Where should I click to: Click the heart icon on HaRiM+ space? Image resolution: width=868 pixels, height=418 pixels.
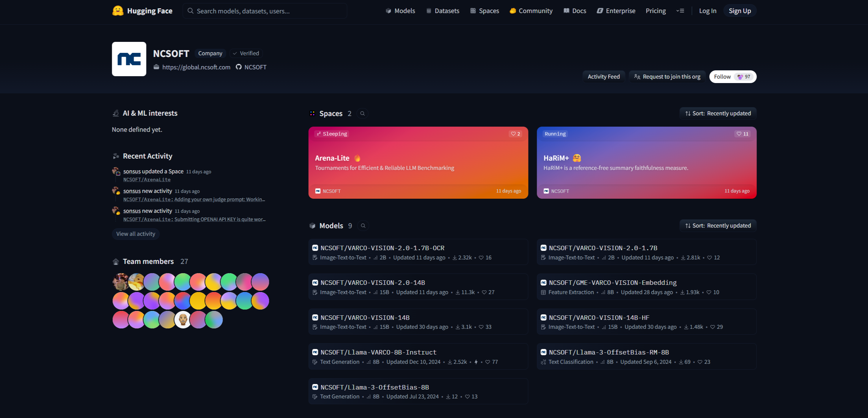pyautogui.click(x=739, y=134)
